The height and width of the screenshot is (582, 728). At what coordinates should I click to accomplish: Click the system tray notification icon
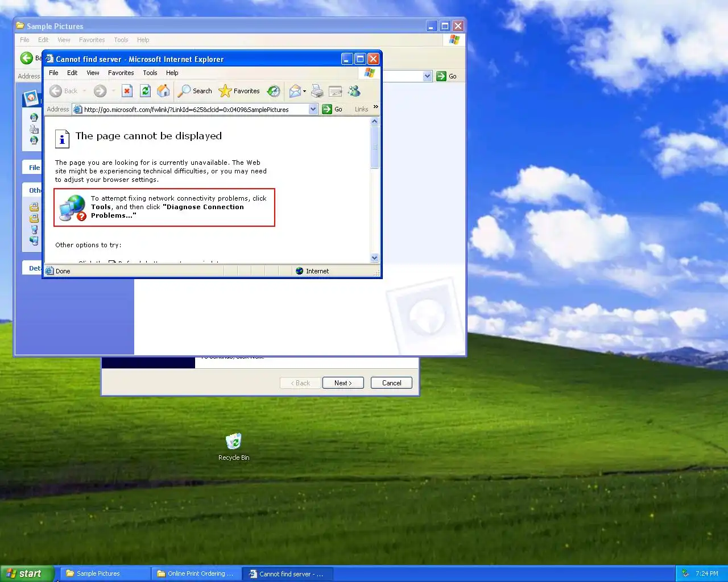[x=685, y=573]
